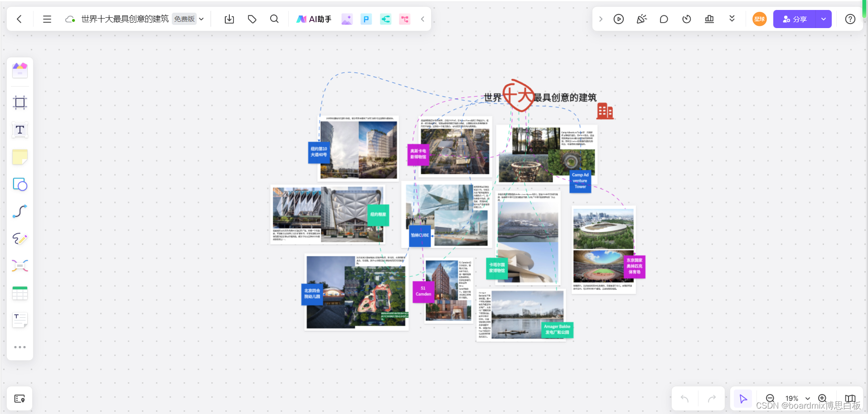Select the 卡塔尔国家博物馆 label
The image size is (868, 414).
(x=497, y=268)
